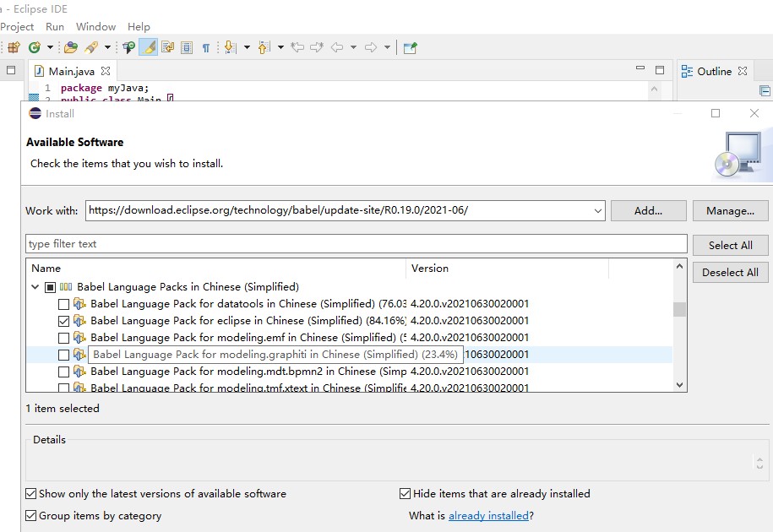Open the dropdown next to Next Annotation
This screenshot has height=532, width=773.
point(246,47)
